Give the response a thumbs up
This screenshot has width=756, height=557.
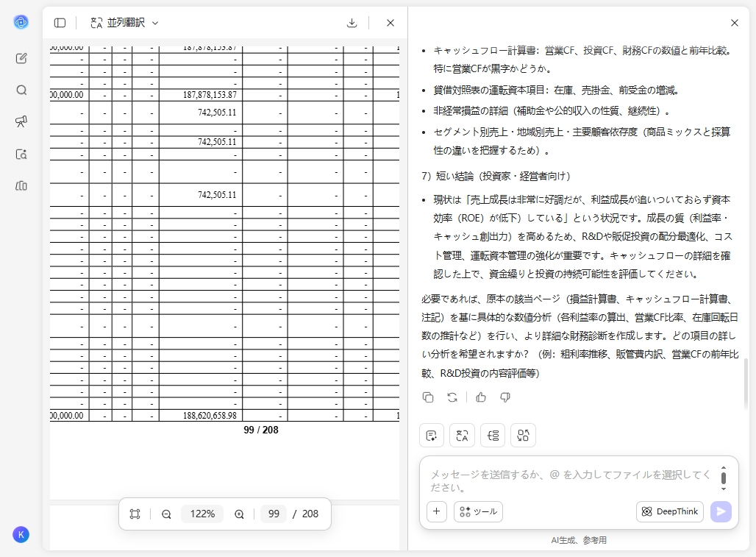pyautogui.click(x=481, y=397)
